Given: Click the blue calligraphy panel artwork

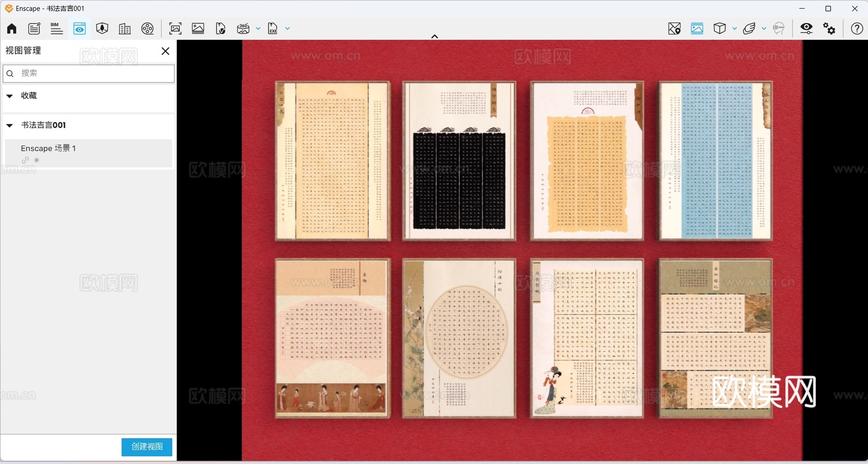Looking at the screenshot, I should coord(716,161).
